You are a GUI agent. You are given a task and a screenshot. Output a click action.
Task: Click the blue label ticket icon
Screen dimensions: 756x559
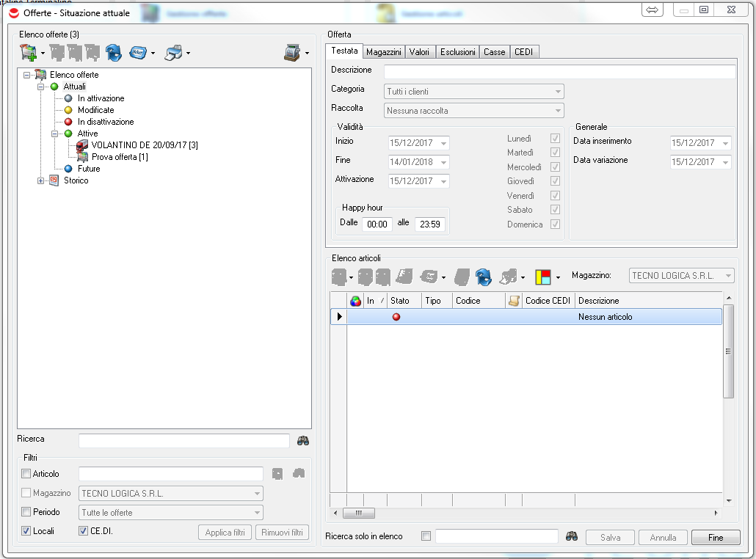tap(137, 52)
